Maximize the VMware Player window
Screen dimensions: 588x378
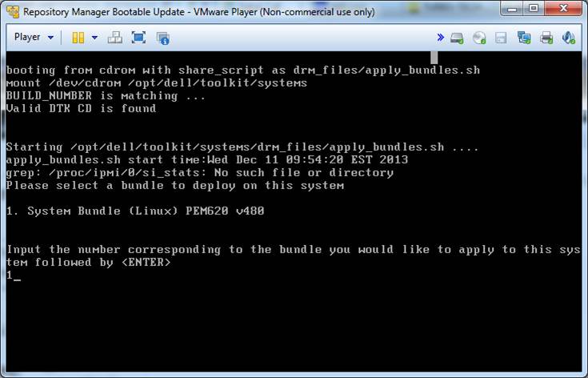(534, 8)
